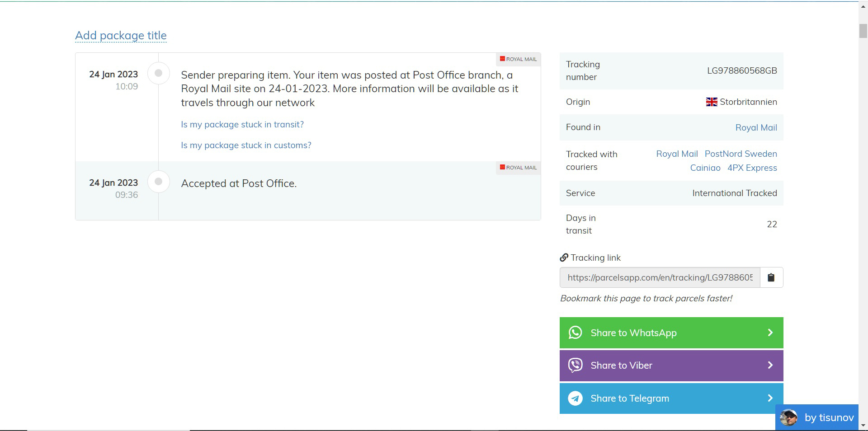Click the Telegram logo icon

coord(575,398)
